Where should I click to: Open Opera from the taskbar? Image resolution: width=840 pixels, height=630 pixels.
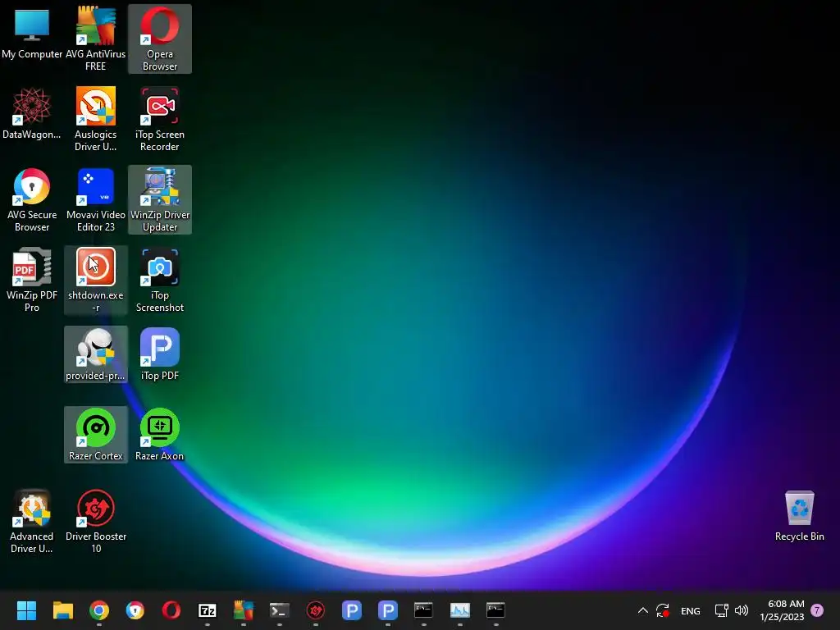pos(171,610)
